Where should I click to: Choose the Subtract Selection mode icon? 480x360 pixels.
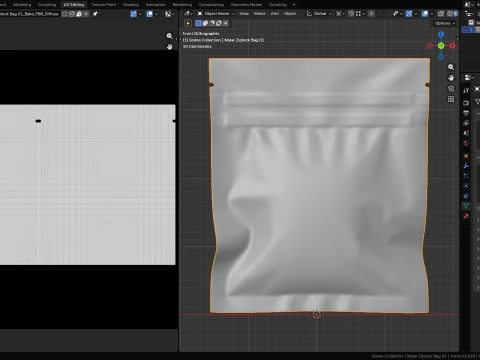(212, 23)
